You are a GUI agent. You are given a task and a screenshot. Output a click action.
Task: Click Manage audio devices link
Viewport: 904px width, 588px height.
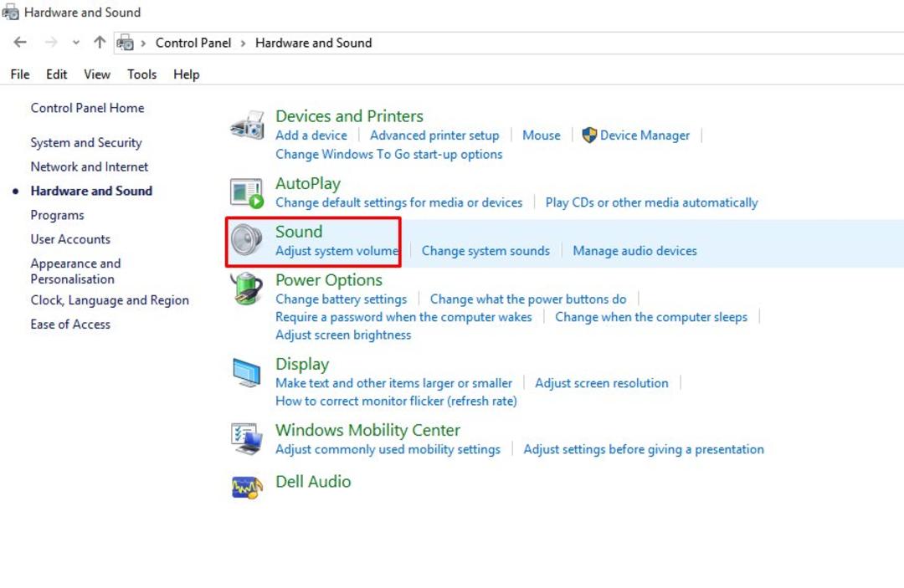point(634,251)
